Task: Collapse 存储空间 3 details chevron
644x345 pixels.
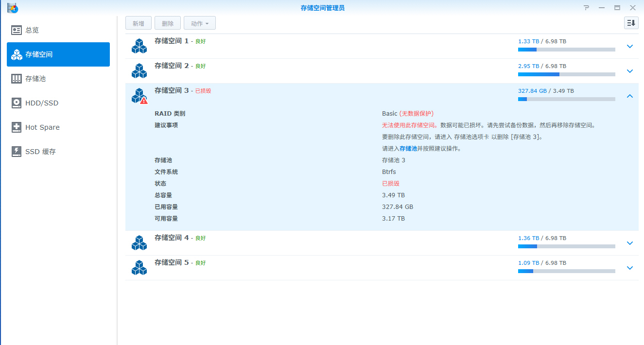Action: coord(630,96)
